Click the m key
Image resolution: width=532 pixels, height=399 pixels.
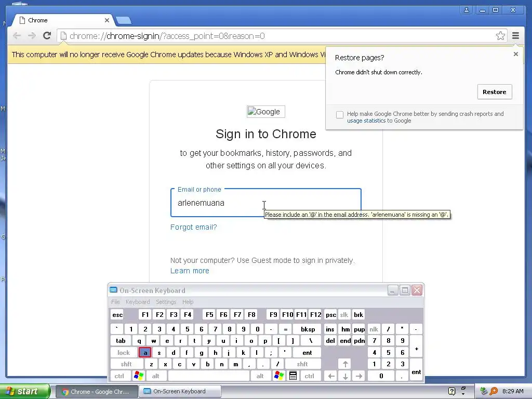pos(235,364)
